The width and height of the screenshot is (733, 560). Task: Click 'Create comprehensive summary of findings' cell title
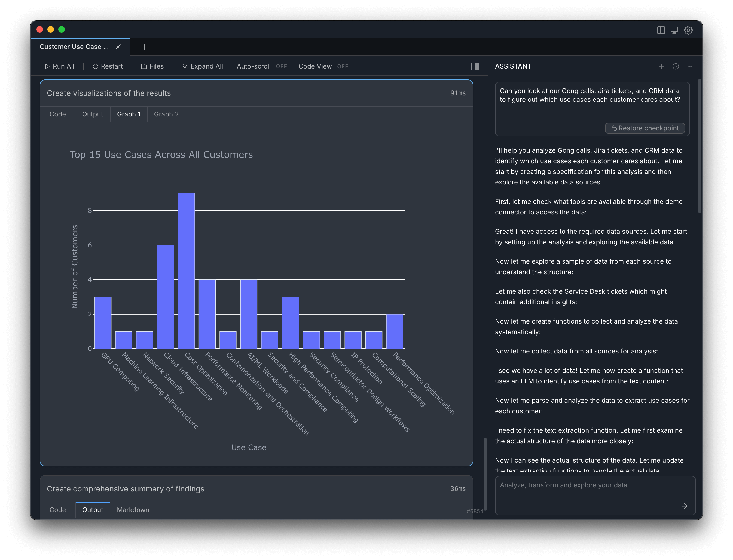point(126,489)
